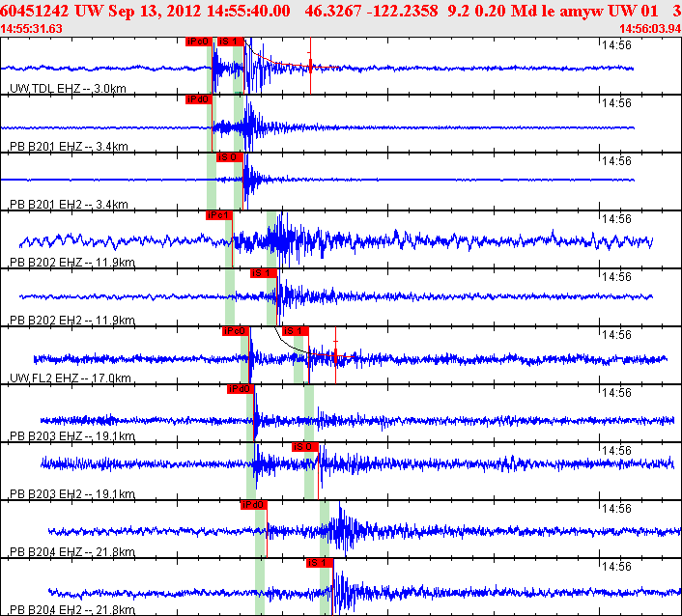The height and width of the screenshot is (616, 682).
Task: Click the red coda end marker on UW TDL EHZ
Action: point(310,66)
